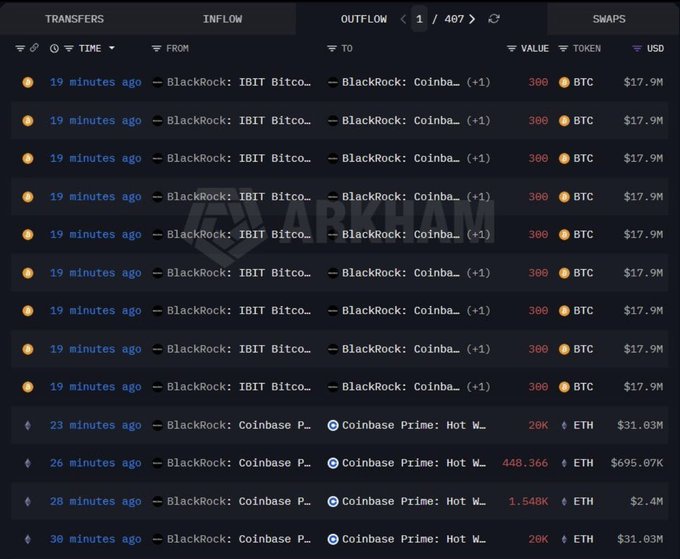The width and height of the screenshot is (680, 559).
Task: Click Ethereum chain icon in 30 minutes row
Action: (28, 539)
